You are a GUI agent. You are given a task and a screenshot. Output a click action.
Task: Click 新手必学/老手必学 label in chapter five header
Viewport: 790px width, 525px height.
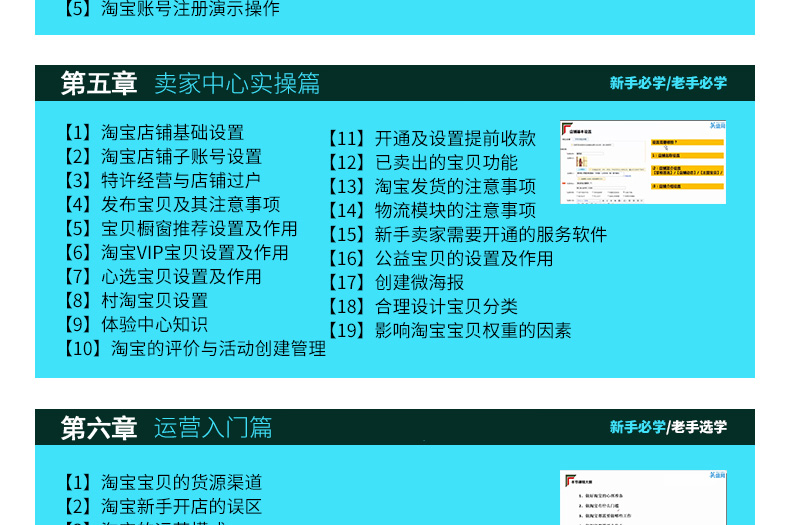coord(668,83)
